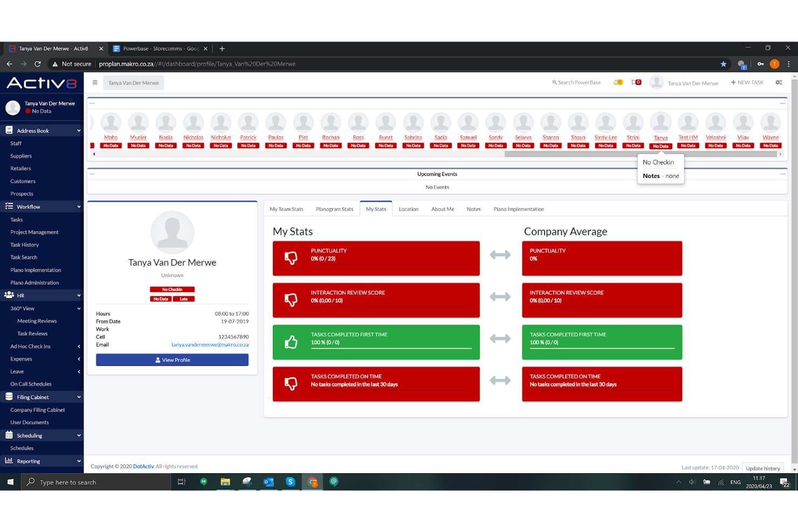798x532 pixels.
Task: Email Tanya via her makro.co.za address link
Action: click(209, 344)
